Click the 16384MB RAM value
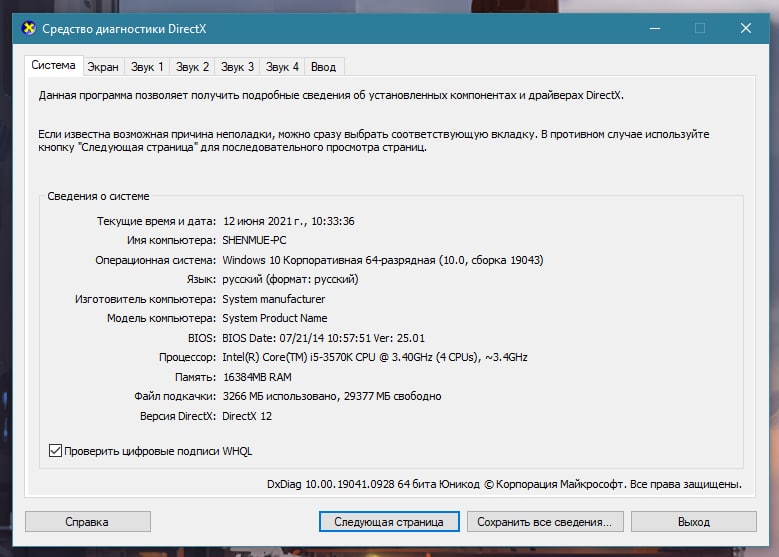The height and width of the screenshot is (557, 779). [257, 377]
